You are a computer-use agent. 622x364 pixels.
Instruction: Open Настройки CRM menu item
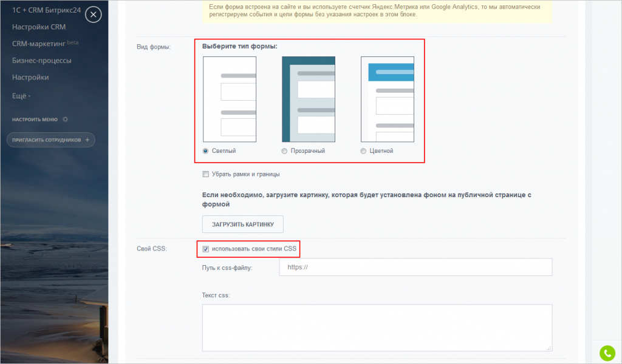click(39, 27)
